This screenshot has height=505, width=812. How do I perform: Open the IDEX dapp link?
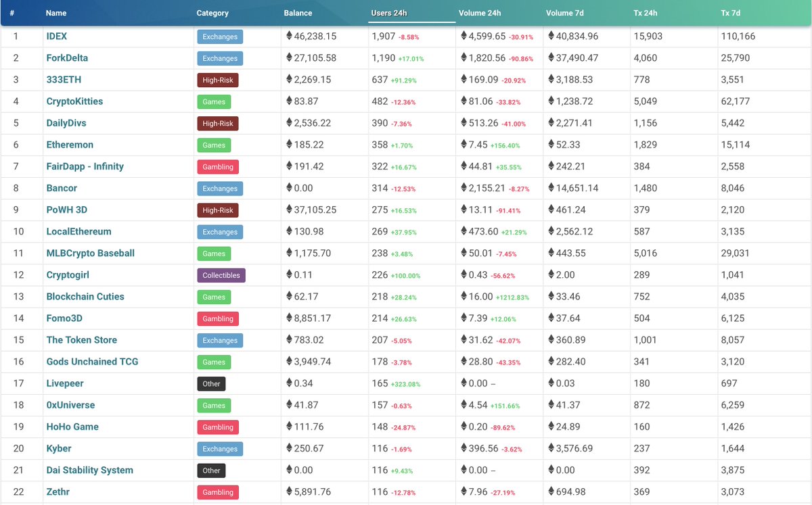click(x=57, y=37)
